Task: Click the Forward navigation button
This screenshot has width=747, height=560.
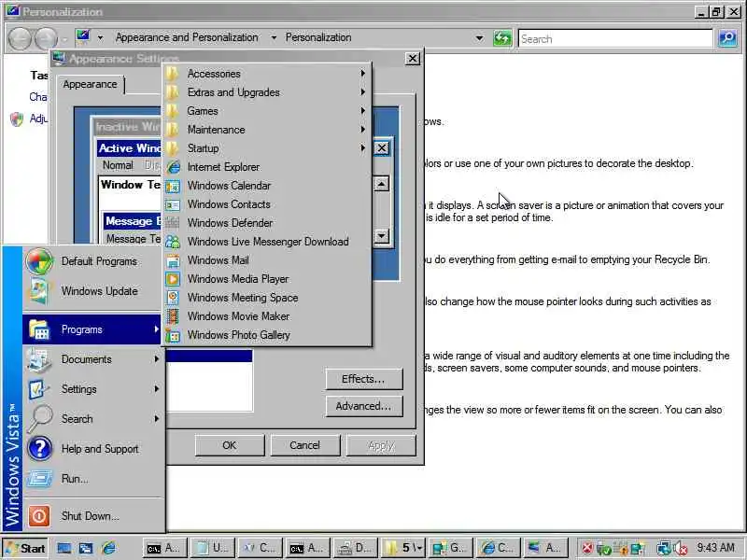Action: [x=46, y=38]
